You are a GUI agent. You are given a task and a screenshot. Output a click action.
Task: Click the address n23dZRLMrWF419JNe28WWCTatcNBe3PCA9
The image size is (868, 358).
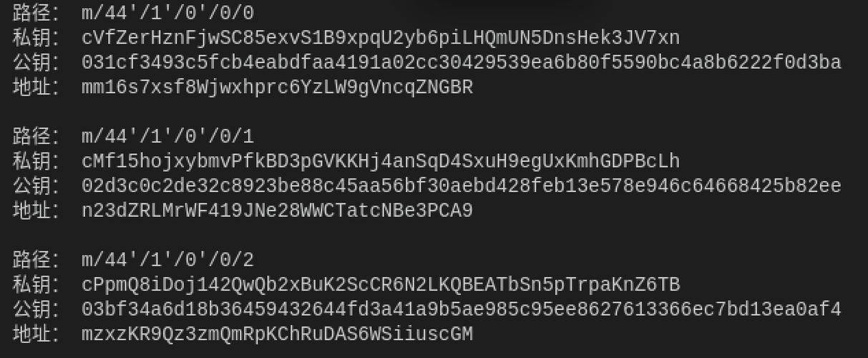coord(277,211)
